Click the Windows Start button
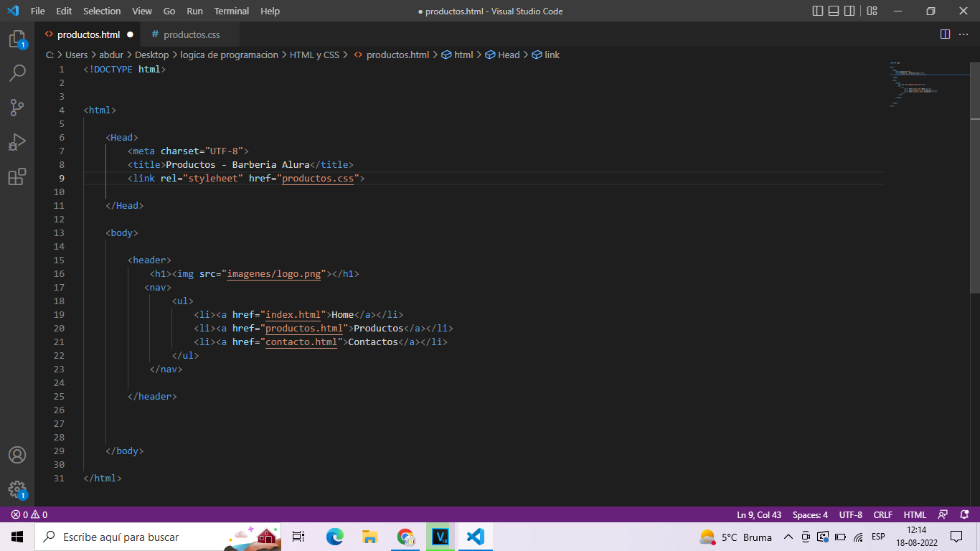The height and width of the screenshot is (551, 980). [17, 537]
